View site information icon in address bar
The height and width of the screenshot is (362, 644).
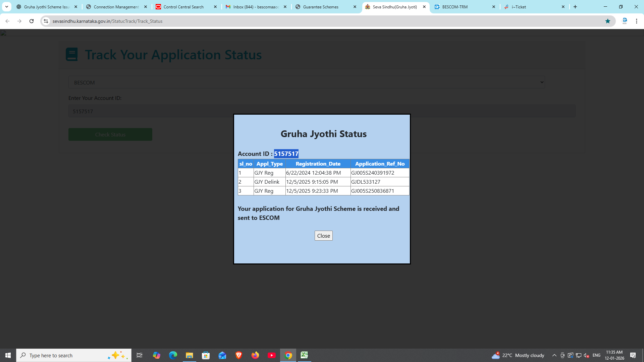46,21
